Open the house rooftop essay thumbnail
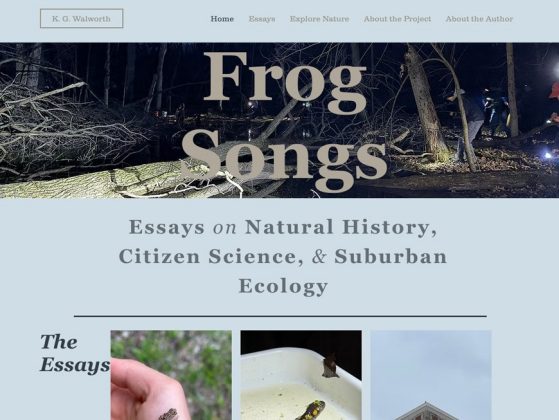559x420 pixels. pos(431,375)
